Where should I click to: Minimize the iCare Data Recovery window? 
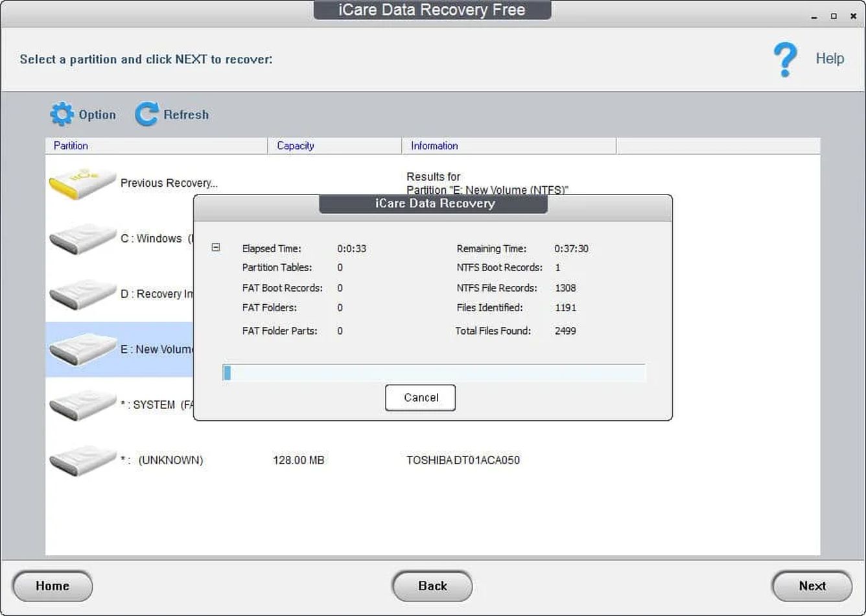coord(814,17)
